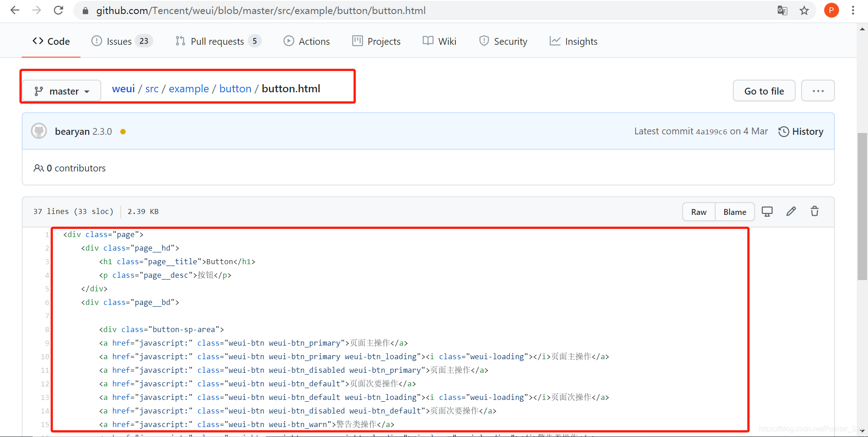Open the three-dot more options menu
This screenshot has height=437, width=868.
tap(818, 91)
